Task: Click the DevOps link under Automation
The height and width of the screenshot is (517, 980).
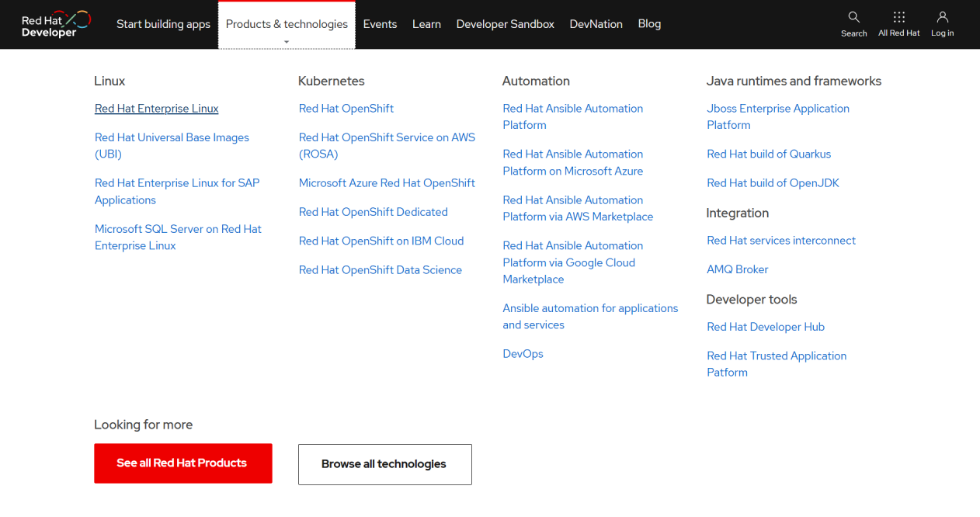Action: pos(523,354)
